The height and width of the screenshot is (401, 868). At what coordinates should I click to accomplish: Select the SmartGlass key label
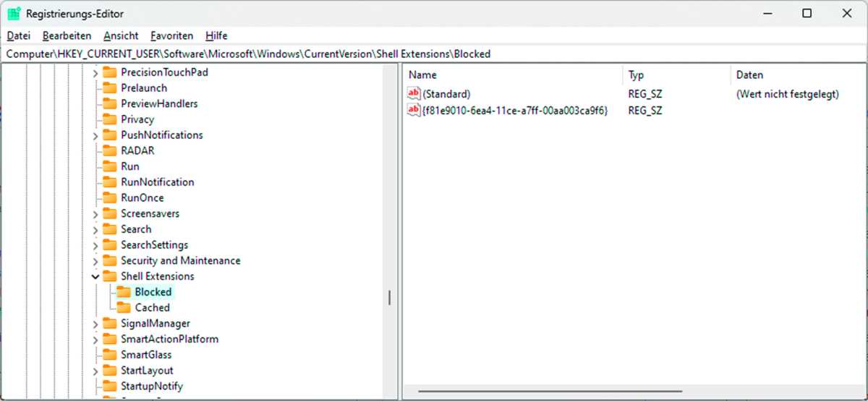point(146,355)
